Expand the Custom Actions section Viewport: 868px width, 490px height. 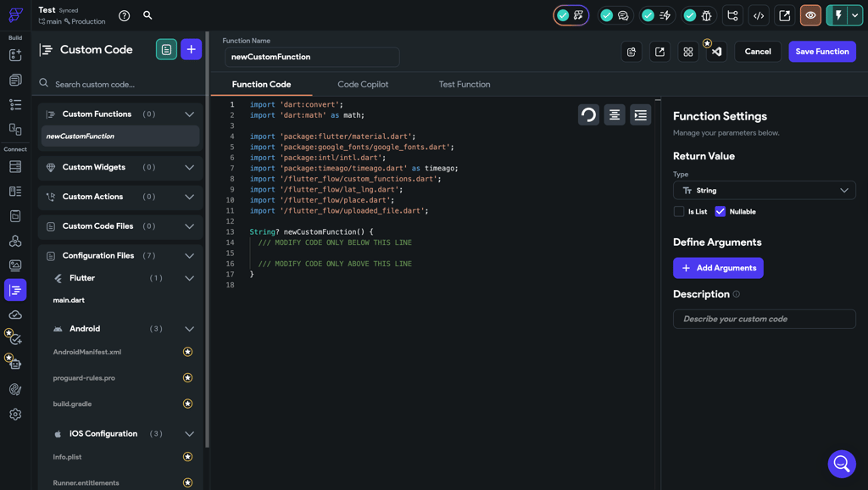[x=189, y=197]
